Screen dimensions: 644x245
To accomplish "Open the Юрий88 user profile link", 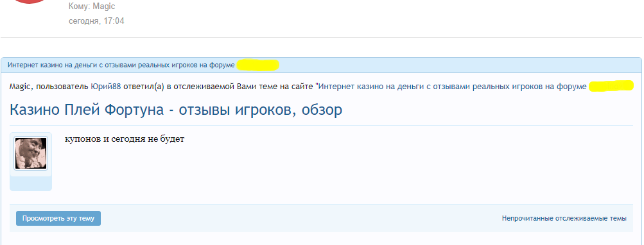I will pos(105,87).
